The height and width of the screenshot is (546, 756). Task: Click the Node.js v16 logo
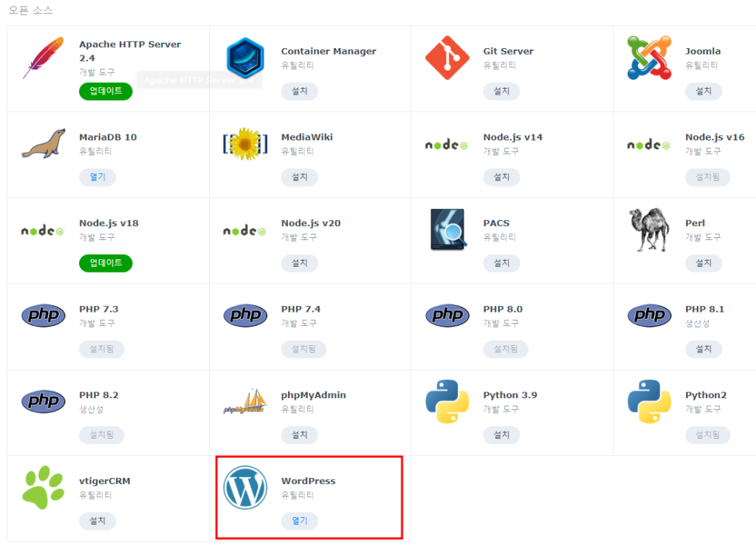tap(649, 144)
